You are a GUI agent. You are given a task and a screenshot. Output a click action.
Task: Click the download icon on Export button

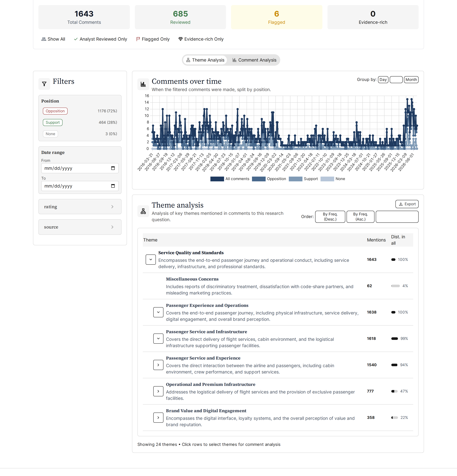(401, 204)
